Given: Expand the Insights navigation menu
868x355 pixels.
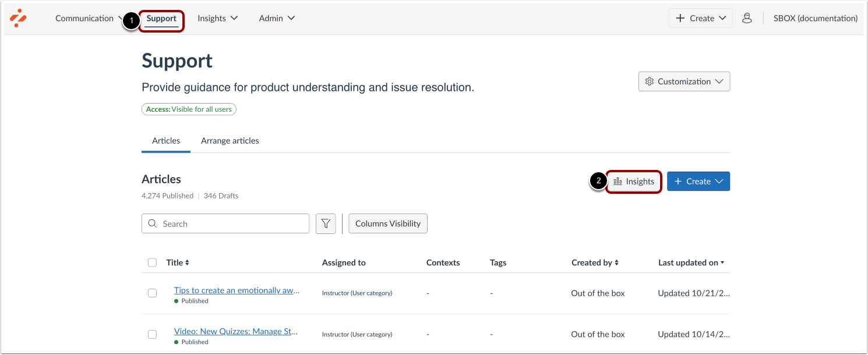Looking at the screenshot, I should (x=217, y=18).
